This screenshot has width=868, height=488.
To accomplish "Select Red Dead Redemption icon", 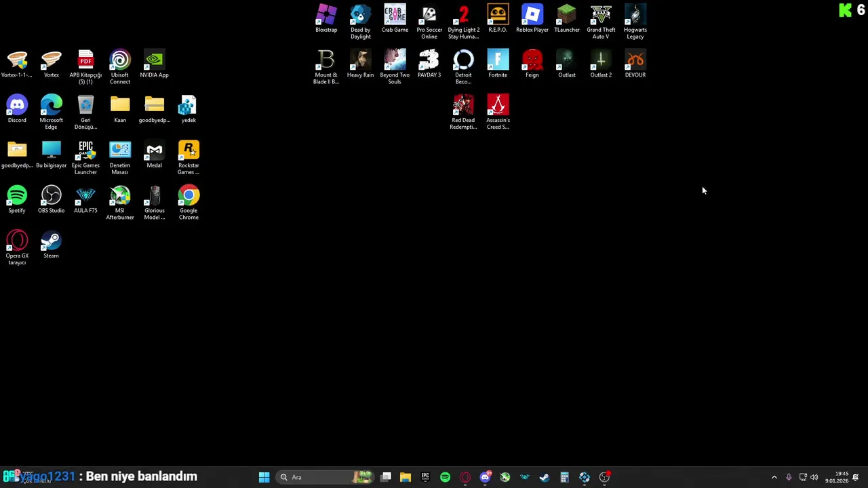I will (464, 112).
